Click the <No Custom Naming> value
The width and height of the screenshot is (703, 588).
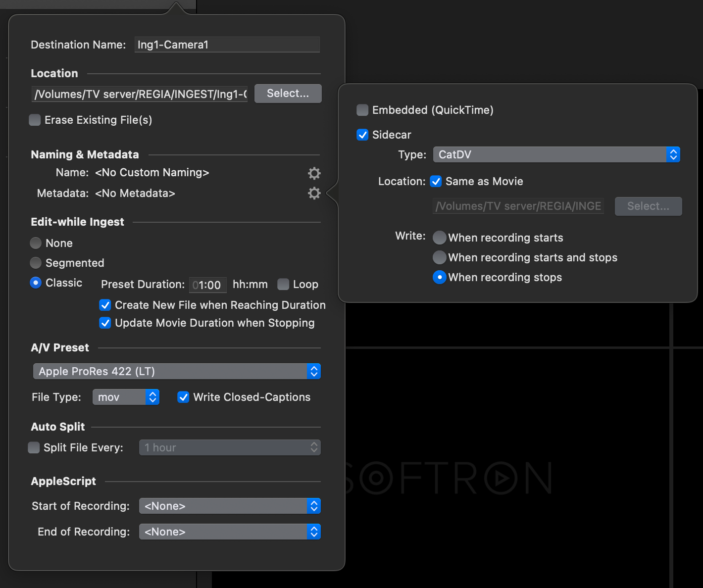point(152,172)
